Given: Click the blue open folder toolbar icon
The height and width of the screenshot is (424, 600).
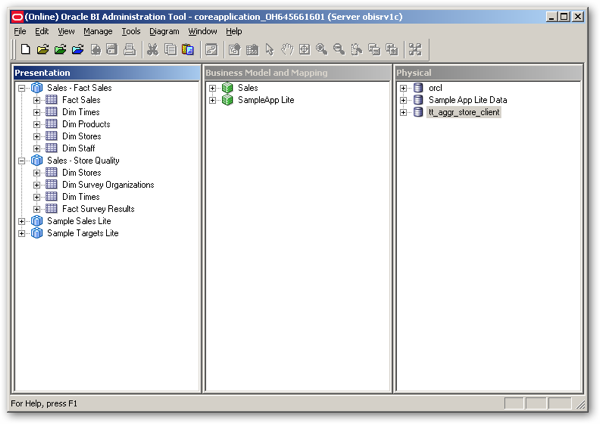Looking at the screenshot, I should click(78, 49).
